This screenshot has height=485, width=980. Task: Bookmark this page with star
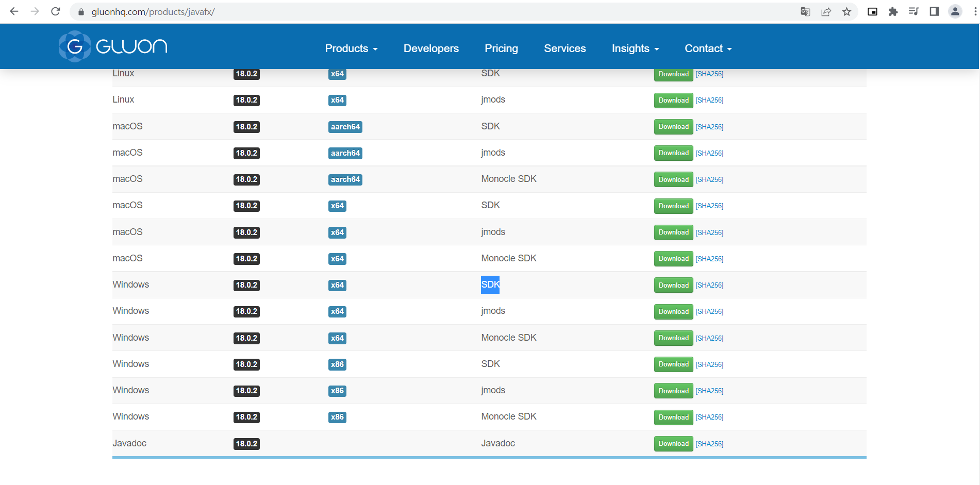846,12
